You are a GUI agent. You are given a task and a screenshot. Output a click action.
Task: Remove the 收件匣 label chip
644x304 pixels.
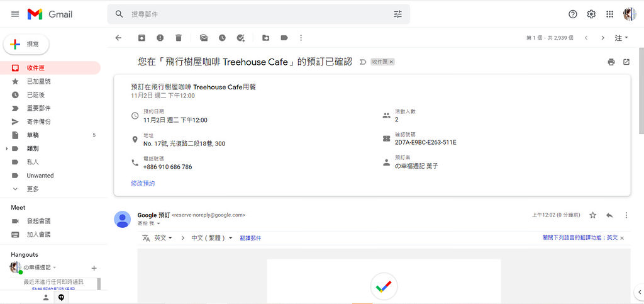tap(391, 62)
